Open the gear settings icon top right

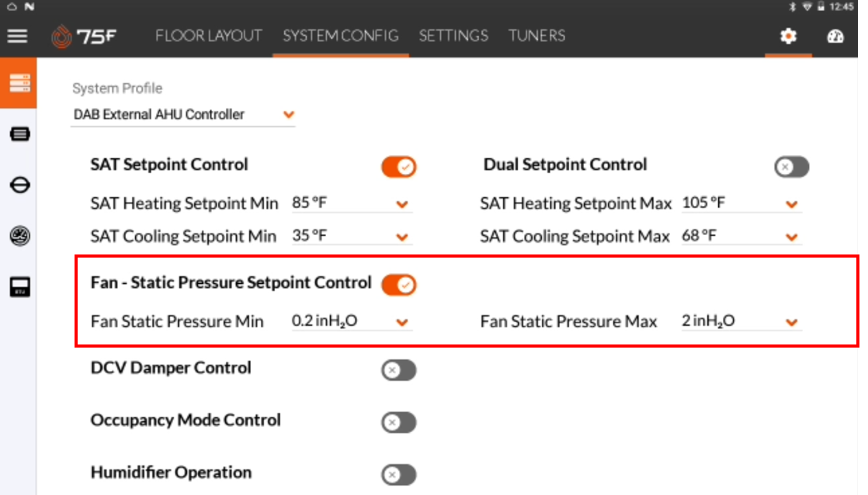point(788,35)
